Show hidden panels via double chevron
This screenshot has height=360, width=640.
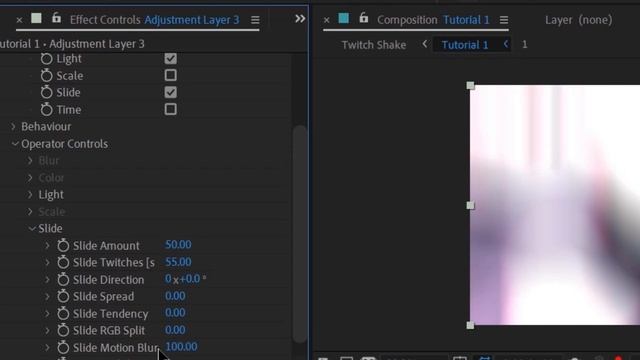300,18
